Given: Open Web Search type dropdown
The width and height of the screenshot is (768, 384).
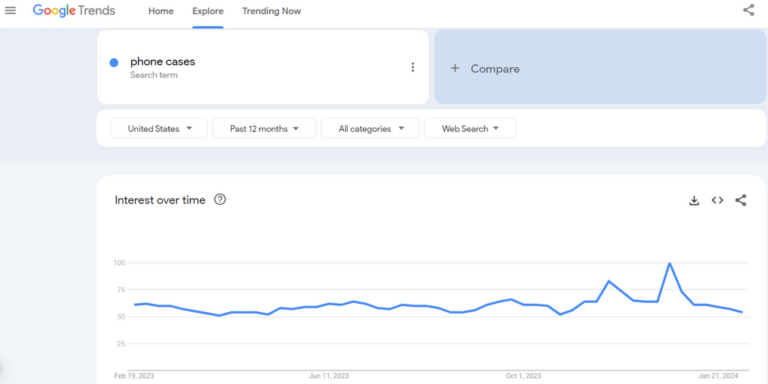Looking at the screenshot, I should 470,129.
